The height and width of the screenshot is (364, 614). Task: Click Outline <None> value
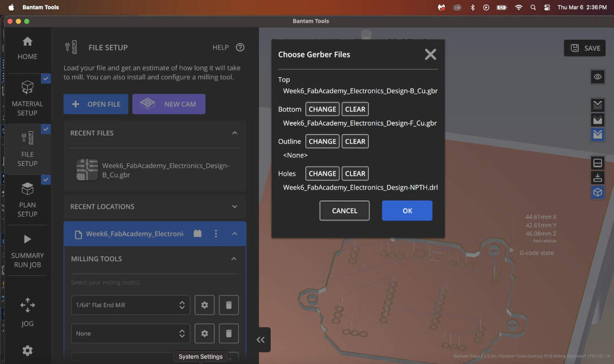coord(295,155)
